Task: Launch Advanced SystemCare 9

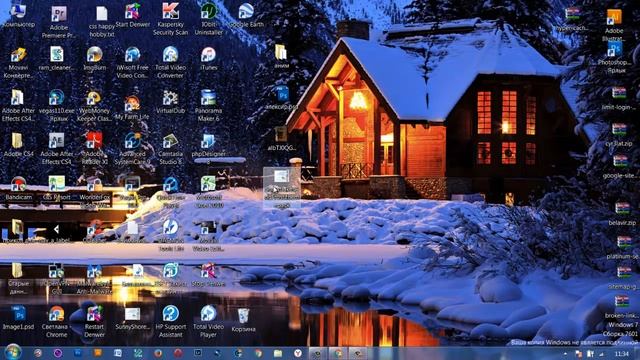Action: 132,149
